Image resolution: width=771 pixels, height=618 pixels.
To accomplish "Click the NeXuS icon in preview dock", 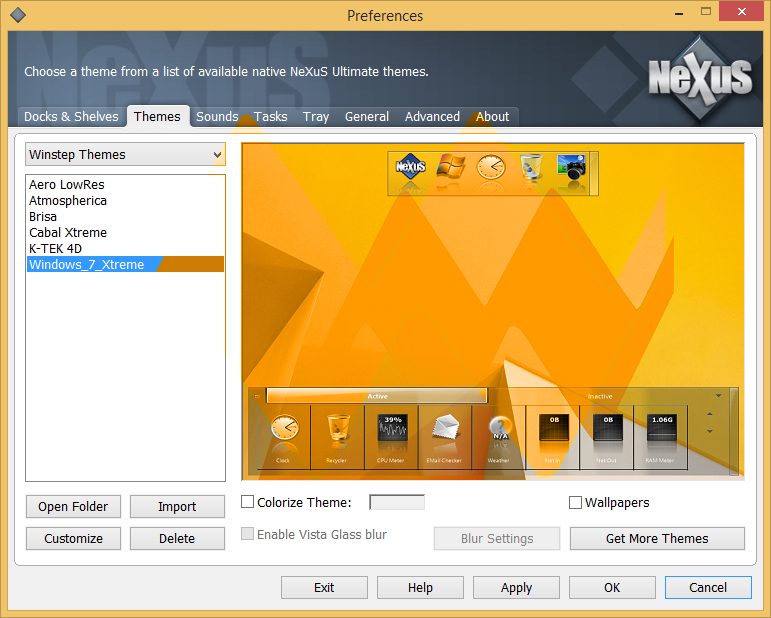I will (411, 166).
